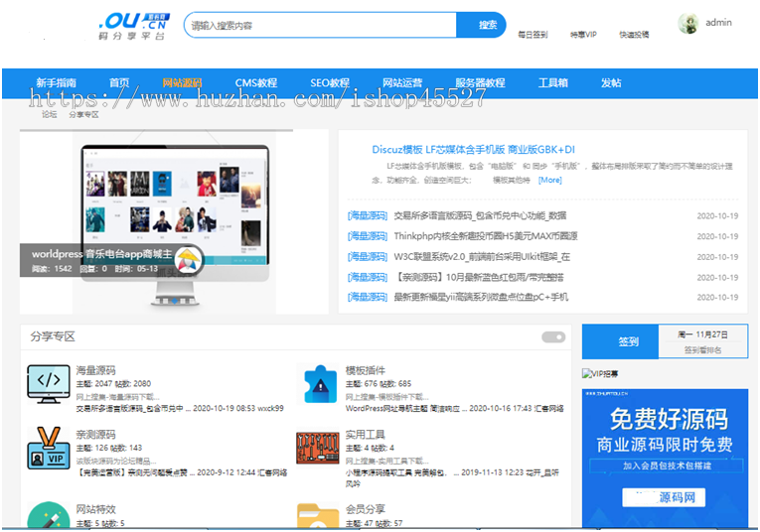This screenshot has width=760, height=532.
Task: Click the admin username link
Action: [x=719, y=22]
